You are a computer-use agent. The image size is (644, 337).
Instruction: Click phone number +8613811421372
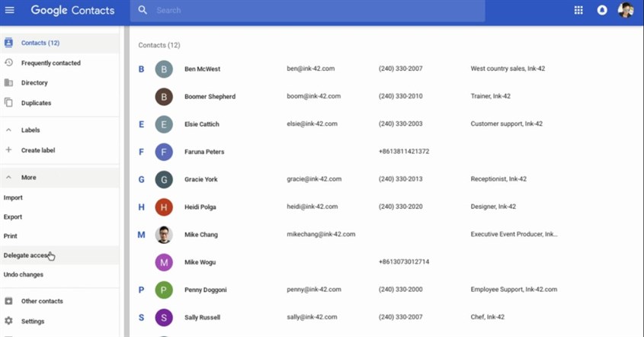(404, 151)
